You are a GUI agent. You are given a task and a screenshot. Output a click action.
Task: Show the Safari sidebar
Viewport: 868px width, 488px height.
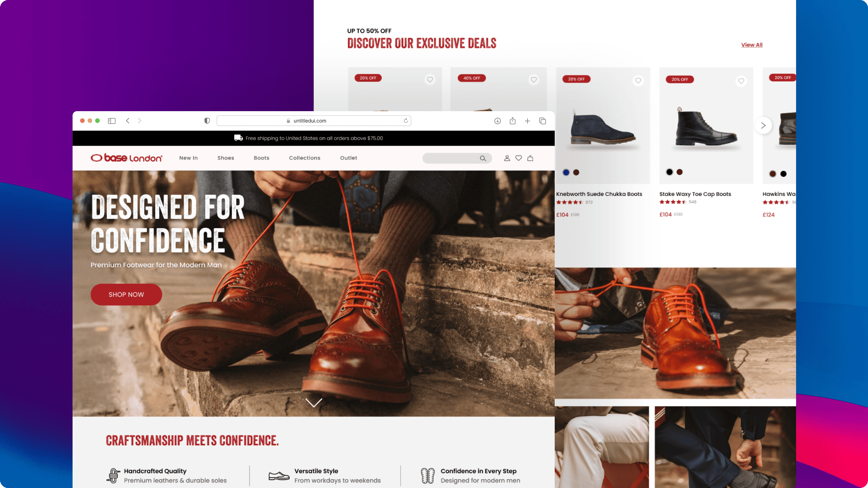tap(112, 121)
